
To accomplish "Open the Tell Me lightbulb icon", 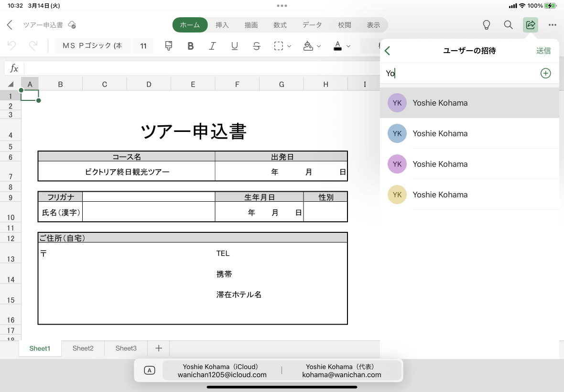I will [x=487, y=25].
